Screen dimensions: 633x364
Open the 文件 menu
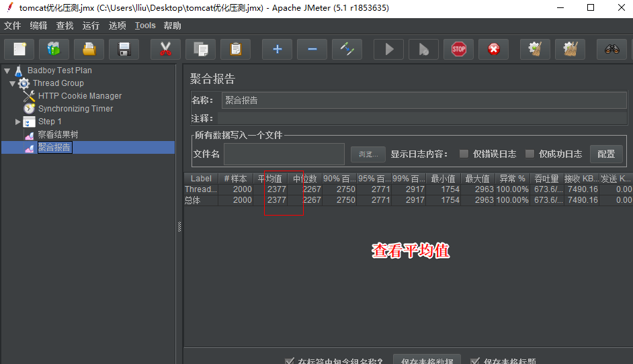(12, 26)
